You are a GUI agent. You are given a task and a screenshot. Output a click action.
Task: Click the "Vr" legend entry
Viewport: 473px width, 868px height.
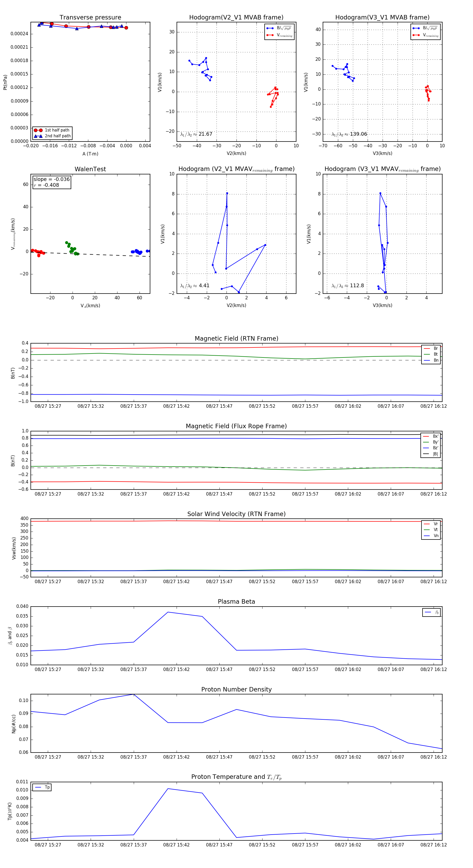pyautogui.click(x=431, y=524)
